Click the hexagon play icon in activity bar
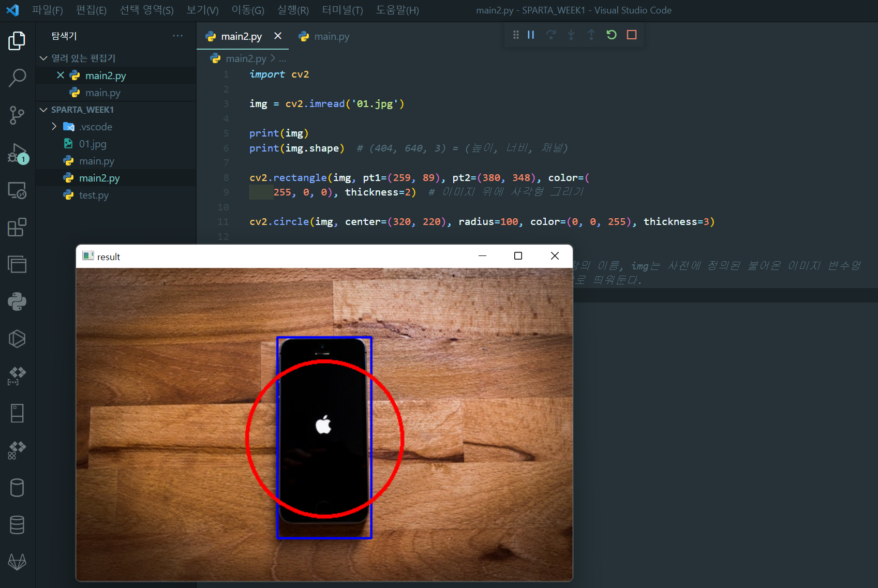The height and width of the screenshot is (588, 878). (17, 339)
